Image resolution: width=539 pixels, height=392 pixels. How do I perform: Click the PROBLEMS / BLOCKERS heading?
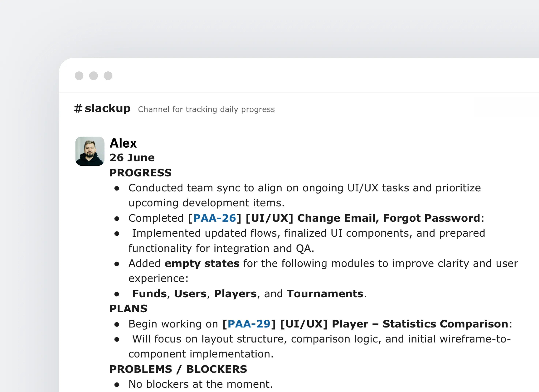click(178, 369)
